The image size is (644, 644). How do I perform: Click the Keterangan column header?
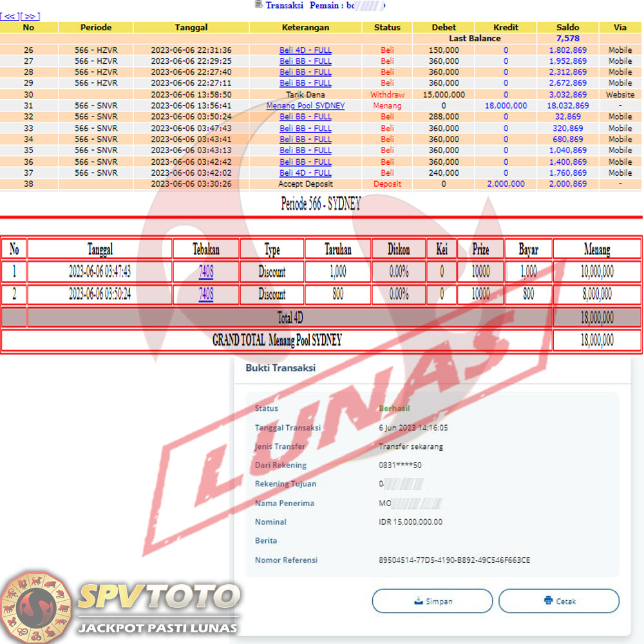coord(305,27)
